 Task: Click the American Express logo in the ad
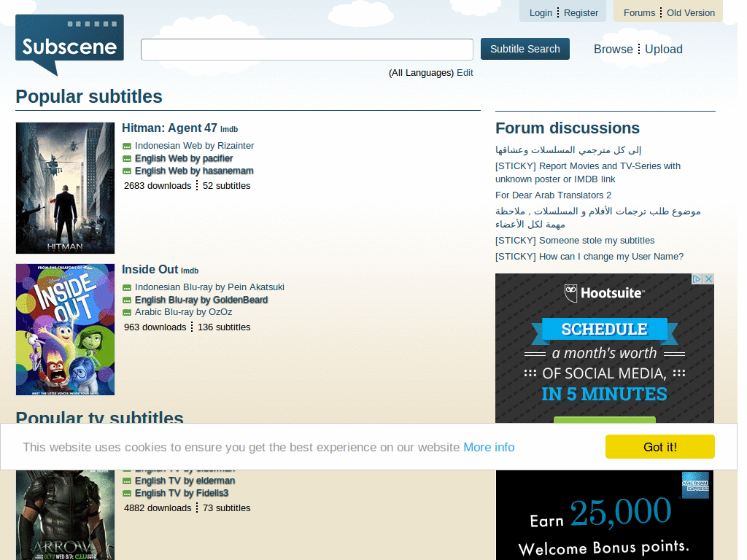(x=695, y=485)
